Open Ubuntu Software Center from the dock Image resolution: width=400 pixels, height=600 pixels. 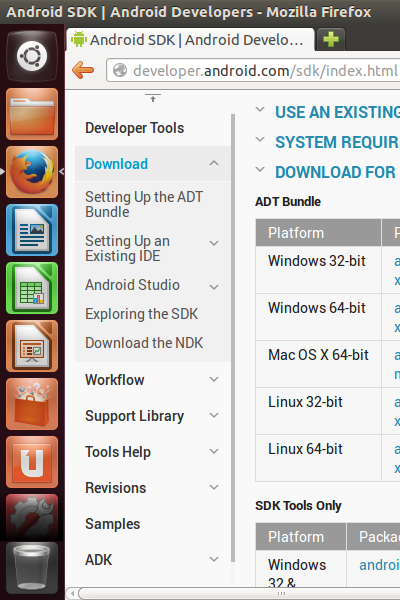[x=32, y=404]
